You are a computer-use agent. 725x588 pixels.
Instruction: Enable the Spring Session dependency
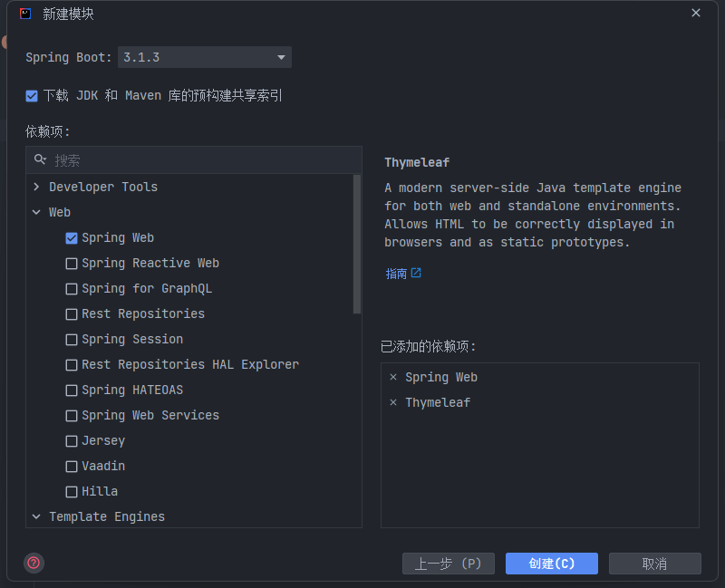[72, 340]
